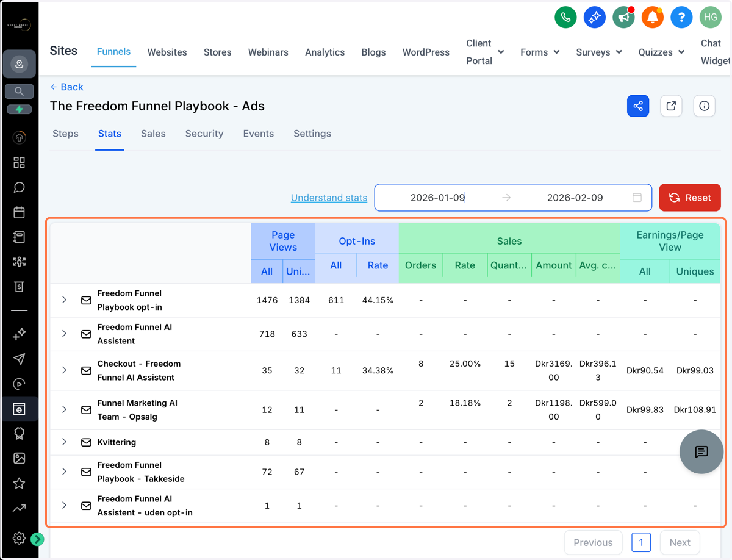Open the Forms dropdown menu
This screenshot has width=732, height=560.
tap(540, 52)
